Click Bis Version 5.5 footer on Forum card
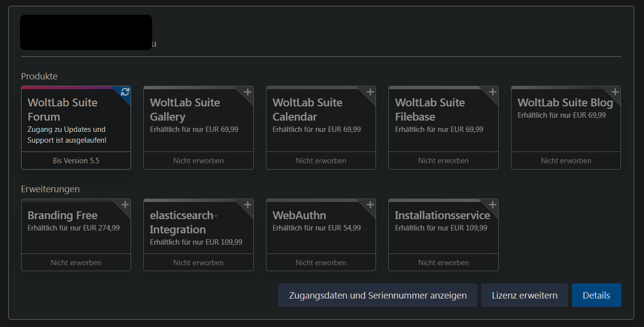Viewport: 644px width, 327px height. pos(76,161)
